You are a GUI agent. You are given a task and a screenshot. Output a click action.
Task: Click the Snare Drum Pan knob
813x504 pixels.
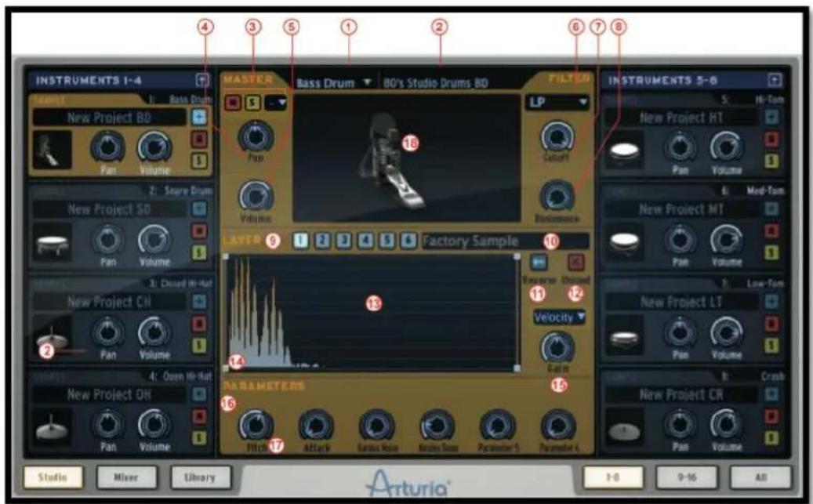[x=108, y=240]
